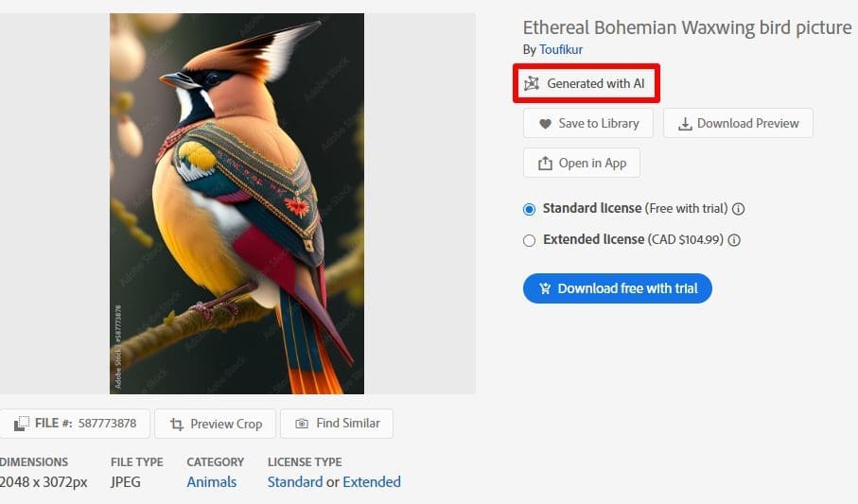
Task: Click the share icon in Open in App
Action: pyautogui.click(x=545, y=164)
